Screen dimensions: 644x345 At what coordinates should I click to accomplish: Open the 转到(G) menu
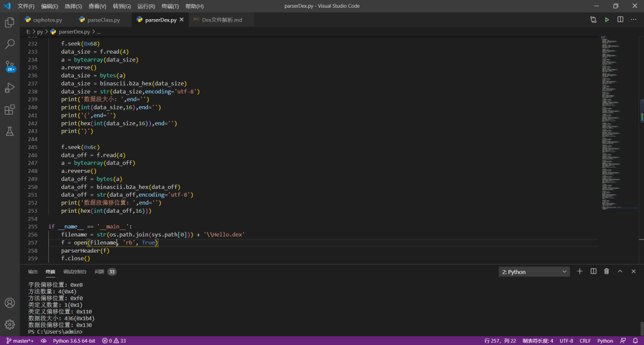click(122, 6)
